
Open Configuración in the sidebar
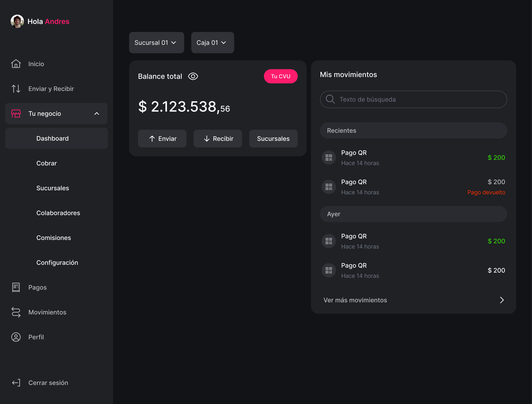pos(57,263)
